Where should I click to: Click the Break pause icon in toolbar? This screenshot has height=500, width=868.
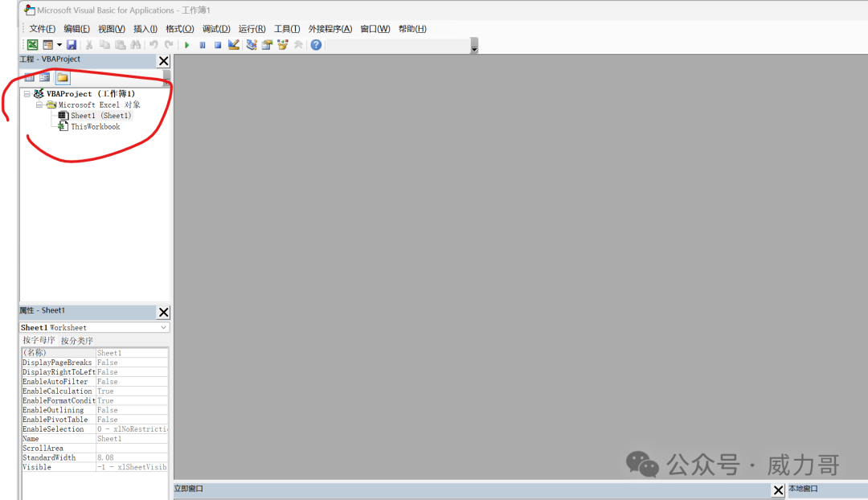pyautogui.click(x=203, y=45)
